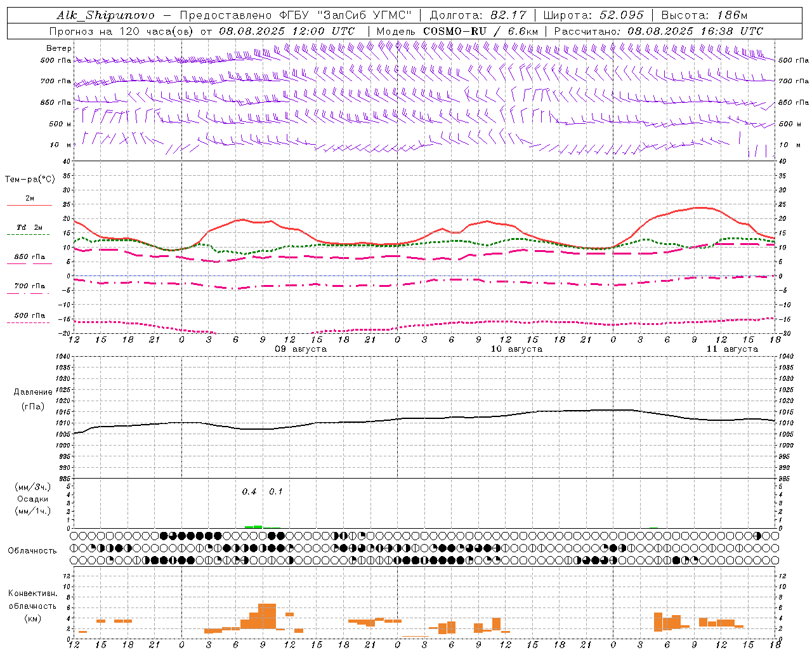Click the Конвективн. label text

33,594
